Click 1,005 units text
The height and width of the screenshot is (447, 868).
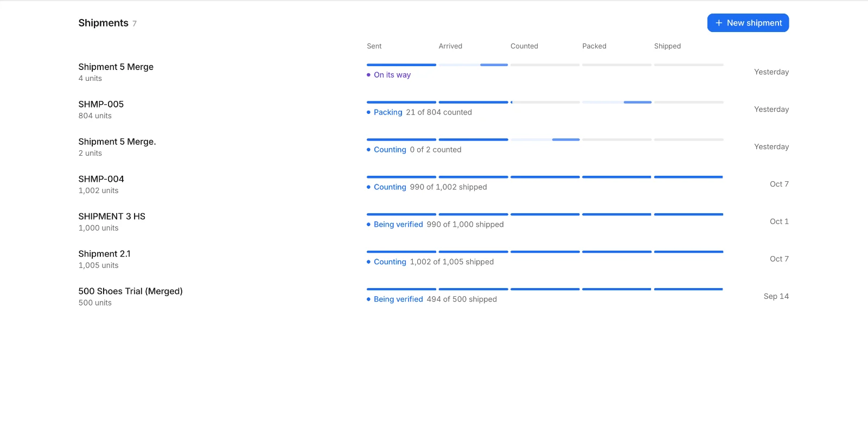[x=98, y=265]
